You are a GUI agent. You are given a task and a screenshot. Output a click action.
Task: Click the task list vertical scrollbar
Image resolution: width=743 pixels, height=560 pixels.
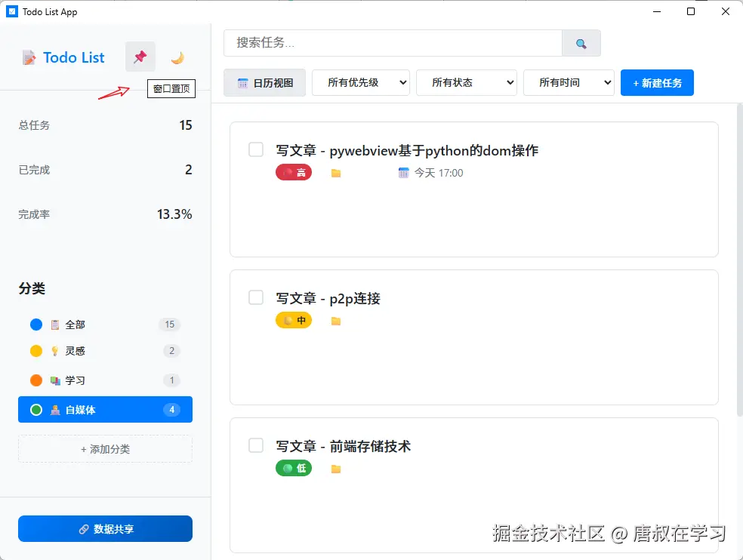tap(739, 260)
